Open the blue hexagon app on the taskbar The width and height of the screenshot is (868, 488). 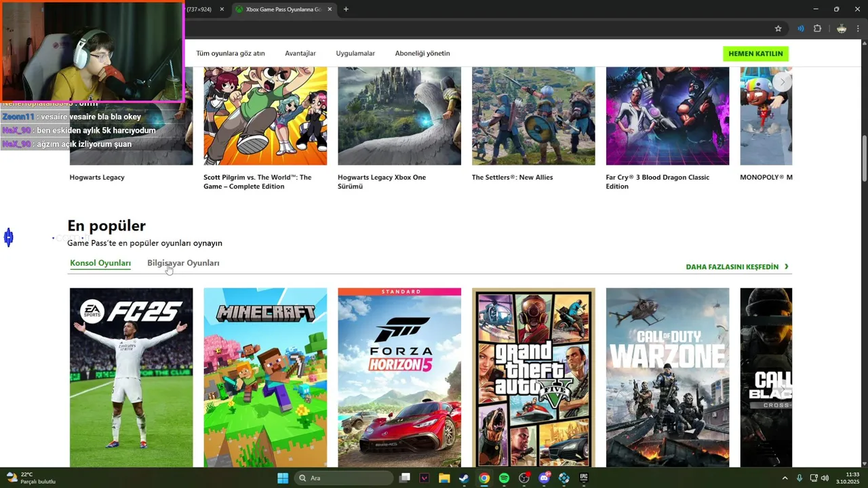pyautogui.click(x=564, y=478)
